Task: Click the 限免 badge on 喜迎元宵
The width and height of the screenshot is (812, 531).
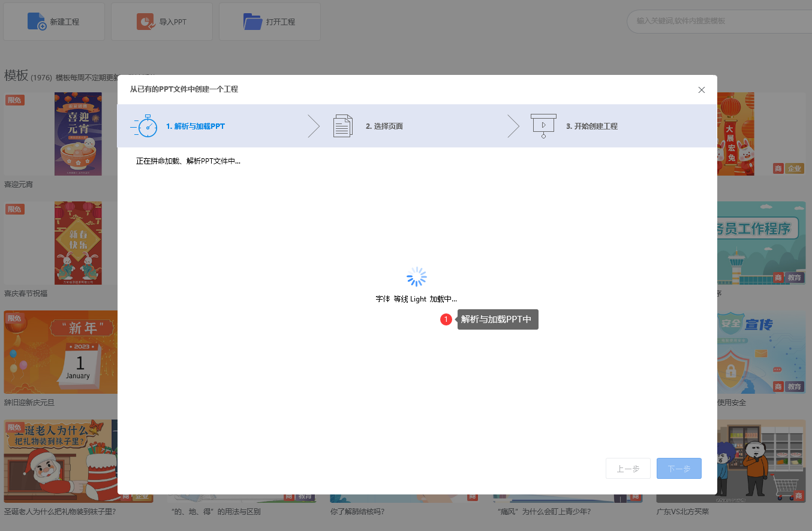Action: pos(14,100)
